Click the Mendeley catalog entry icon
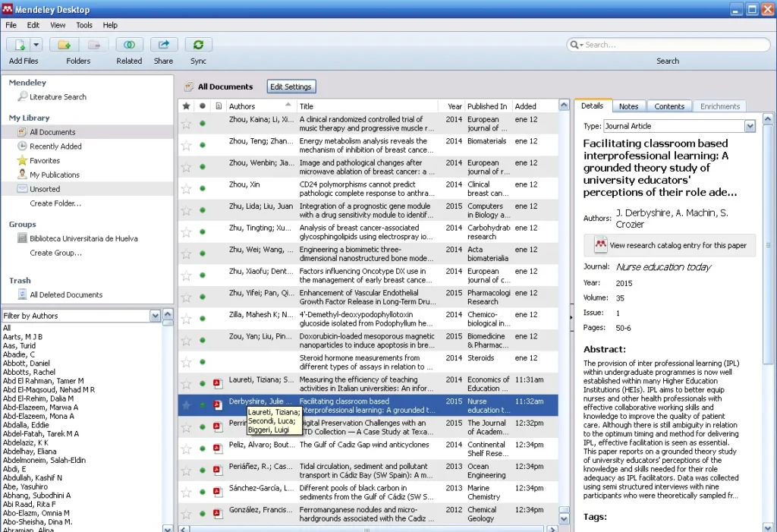 (600, 245)
